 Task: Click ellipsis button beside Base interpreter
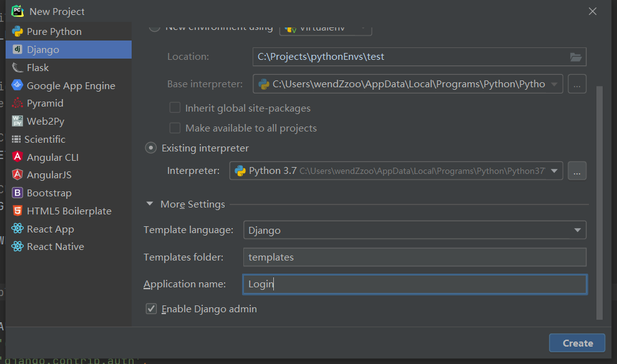coord(577,84)
